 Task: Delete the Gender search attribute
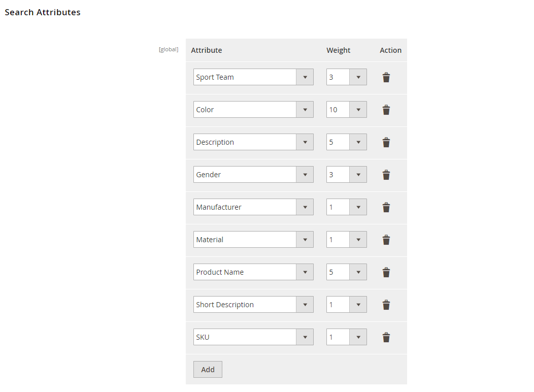coord(386,175)
